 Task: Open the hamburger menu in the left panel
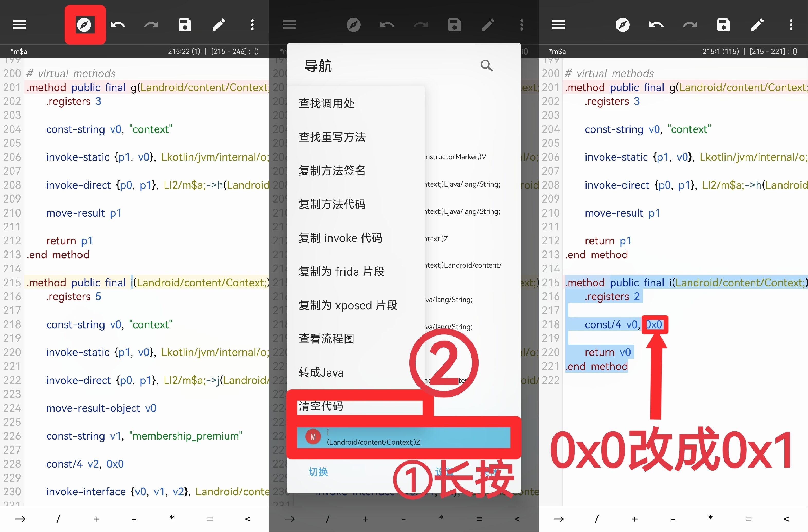tap(20, 25)
